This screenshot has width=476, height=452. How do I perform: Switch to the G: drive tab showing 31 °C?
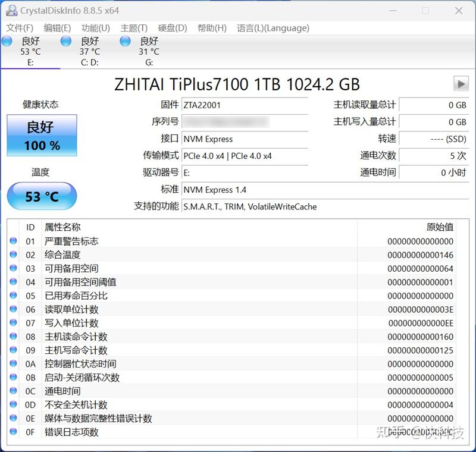(x=149, y=51)
